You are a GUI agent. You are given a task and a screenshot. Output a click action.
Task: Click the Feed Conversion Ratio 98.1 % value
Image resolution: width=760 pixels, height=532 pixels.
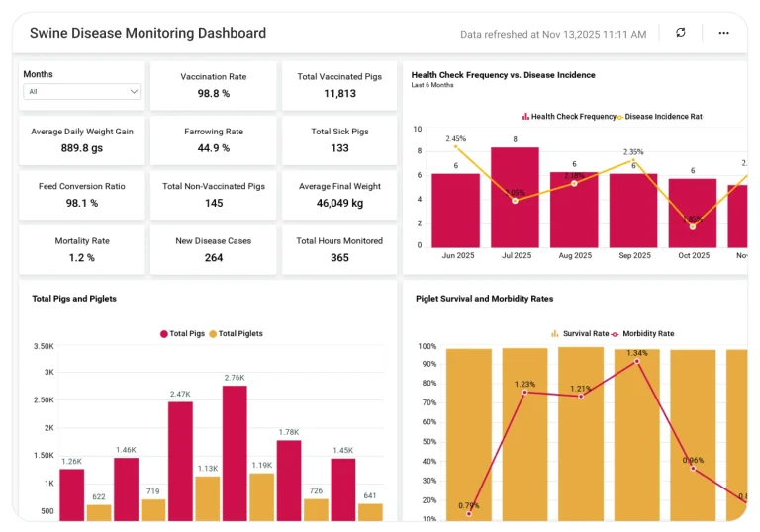tap(82, 203)
